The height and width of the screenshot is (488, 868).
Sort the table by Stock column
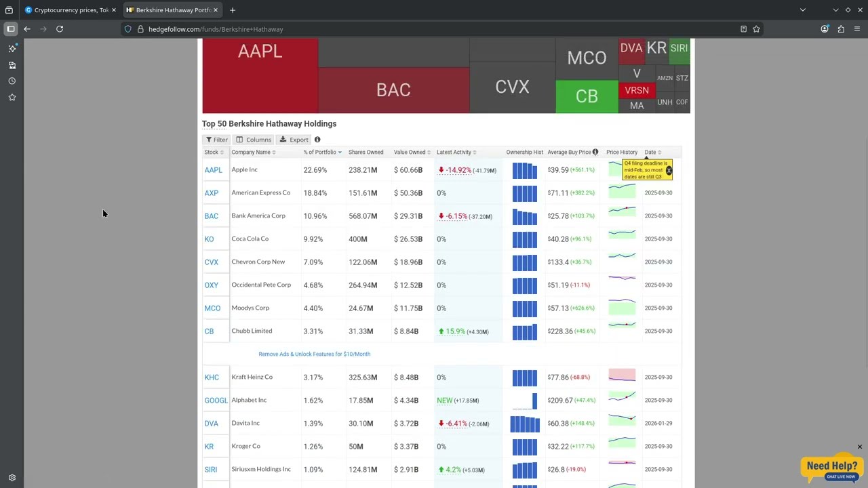point(214,152)
